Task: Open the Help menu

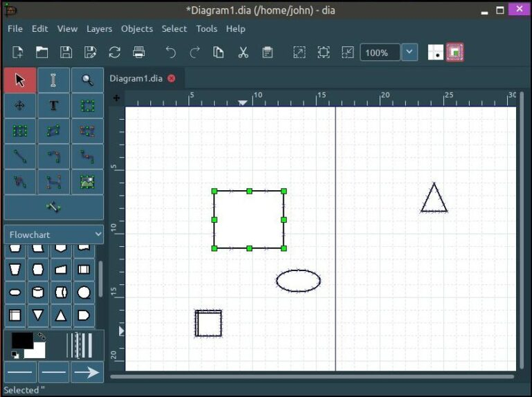Action: coord(236,29)
